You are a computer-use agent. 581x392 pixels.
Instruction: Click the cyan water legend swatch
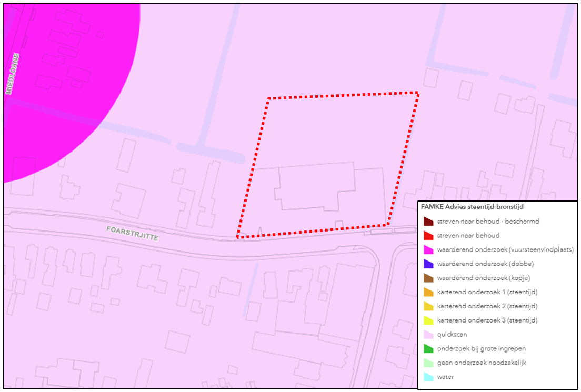428,376
